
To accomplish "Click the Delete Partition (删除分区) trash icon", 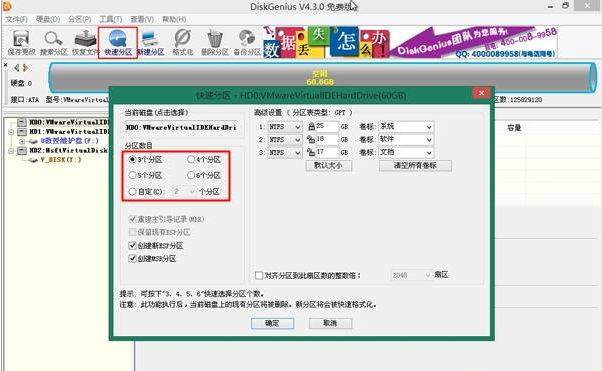I will (215, 43).
